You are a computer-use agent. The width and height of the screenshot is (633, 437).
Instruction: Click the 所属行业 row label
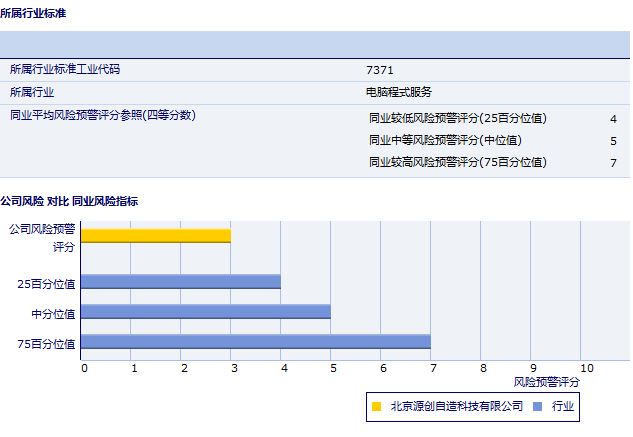point(32,92)
